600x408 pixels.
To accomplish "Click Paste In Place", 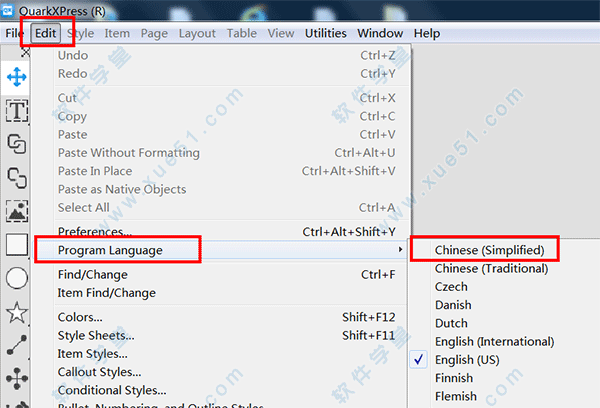I will (x=220, y=171).
